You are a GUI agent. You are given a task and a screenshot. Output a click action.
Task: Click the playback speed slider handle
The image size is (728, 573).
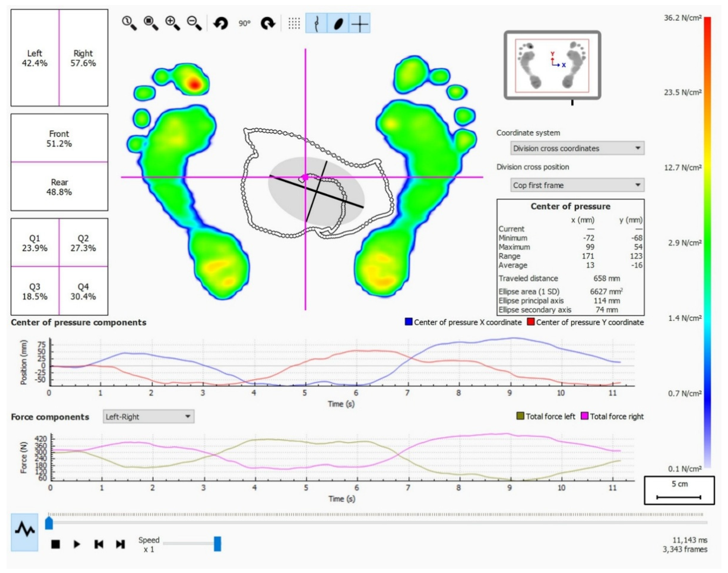[218, 544]
